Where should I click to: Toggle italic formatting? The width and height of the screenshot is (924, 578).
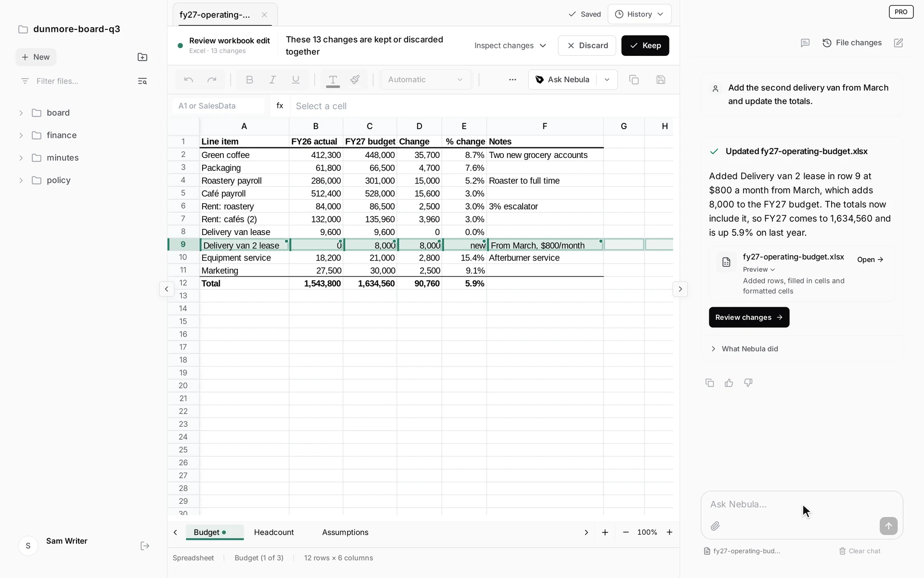[272, 79]
